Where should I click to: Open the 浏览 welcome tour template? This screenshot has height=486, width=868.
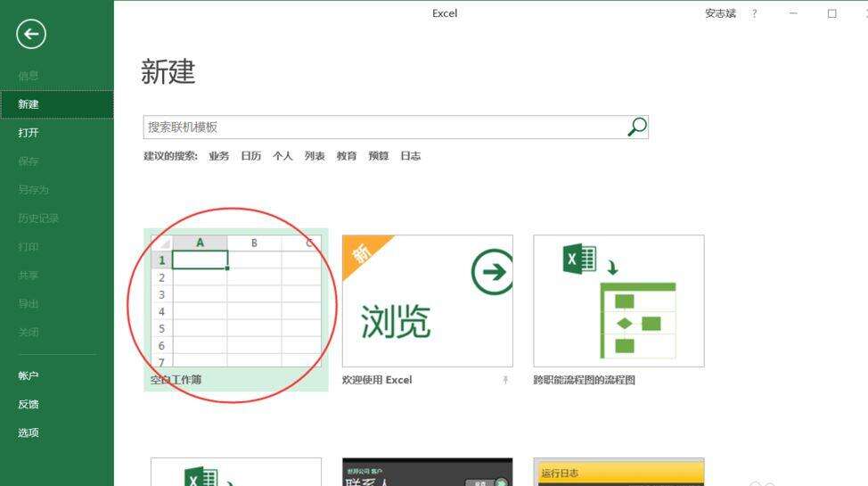(x=428, y=301)
